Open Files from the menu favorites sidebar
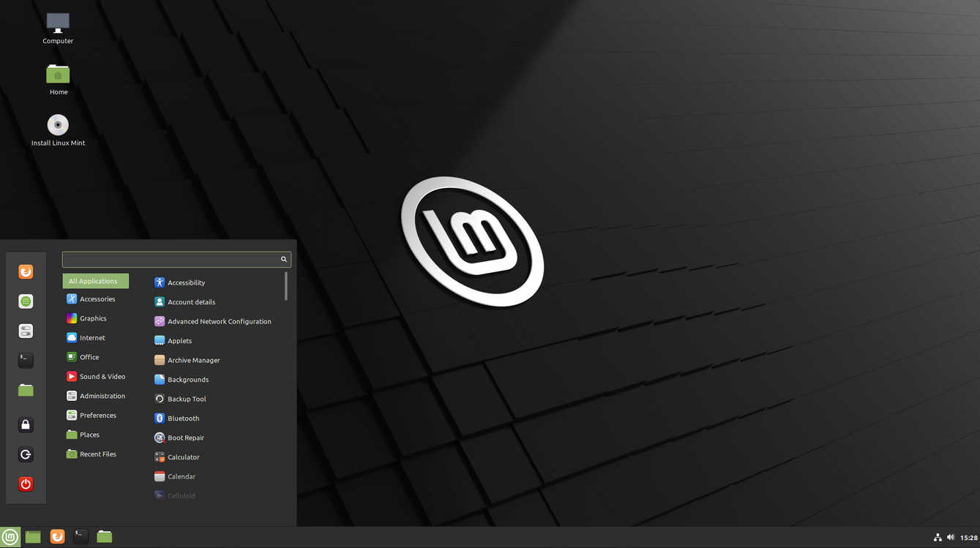The image size is (980, 548). click(x=26, y=390)
